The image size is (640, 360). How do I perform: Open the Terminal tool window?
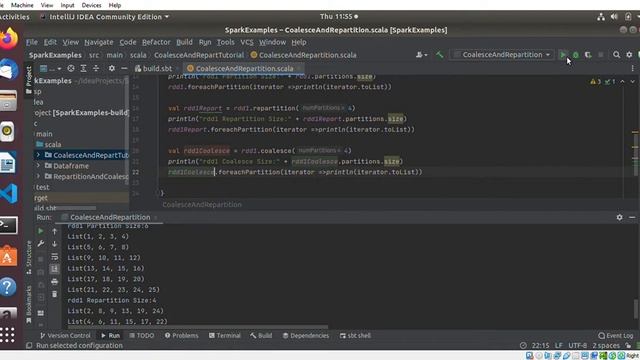[x=224, y=336]
